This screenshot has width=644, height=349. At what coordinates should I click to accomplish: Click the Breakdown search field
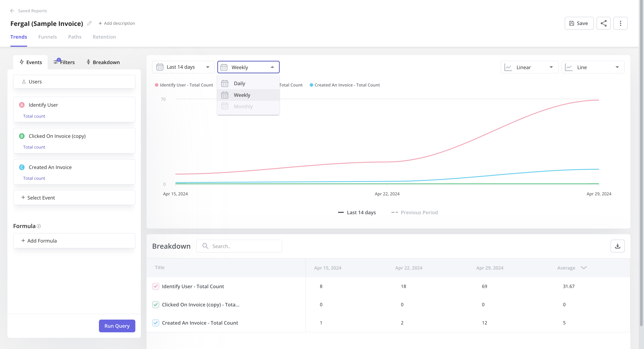tap(239, 246)
